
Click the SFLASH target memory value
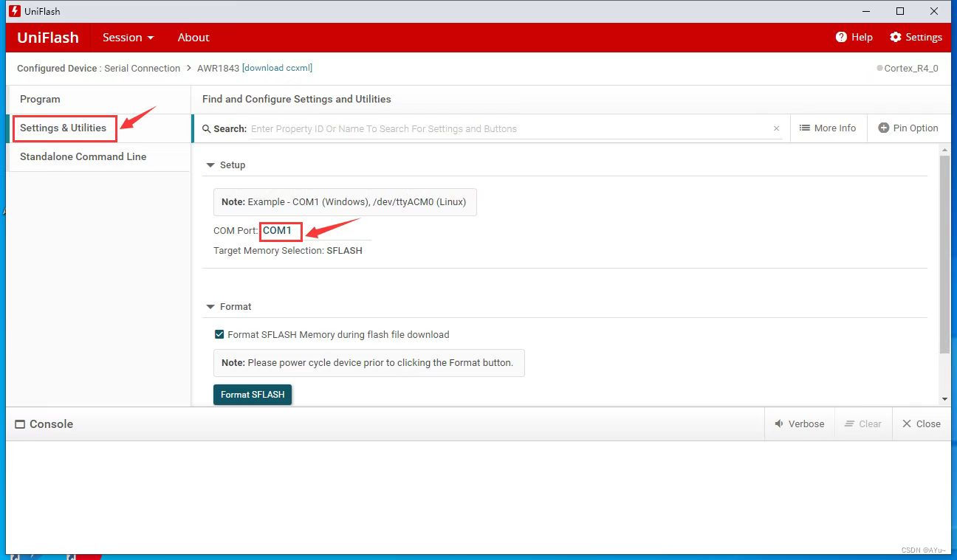coord(344,251)
